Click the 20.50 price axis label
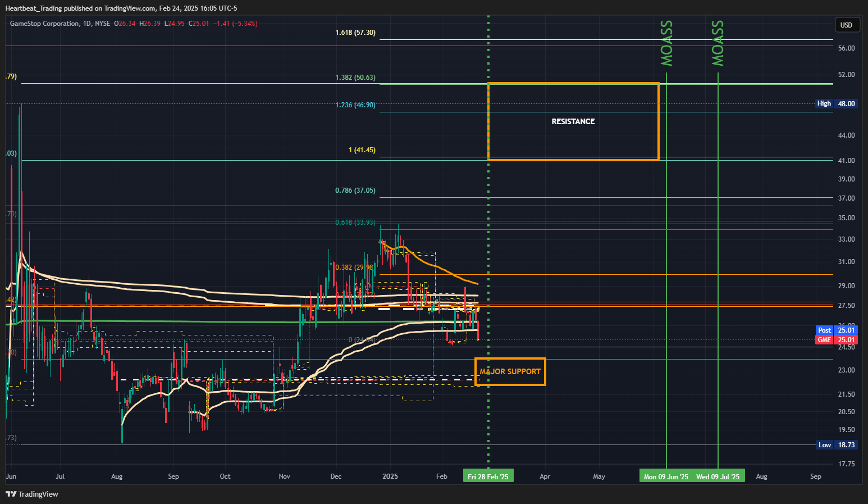This screenshot has width=868, height=504. (x=846, y=412)
